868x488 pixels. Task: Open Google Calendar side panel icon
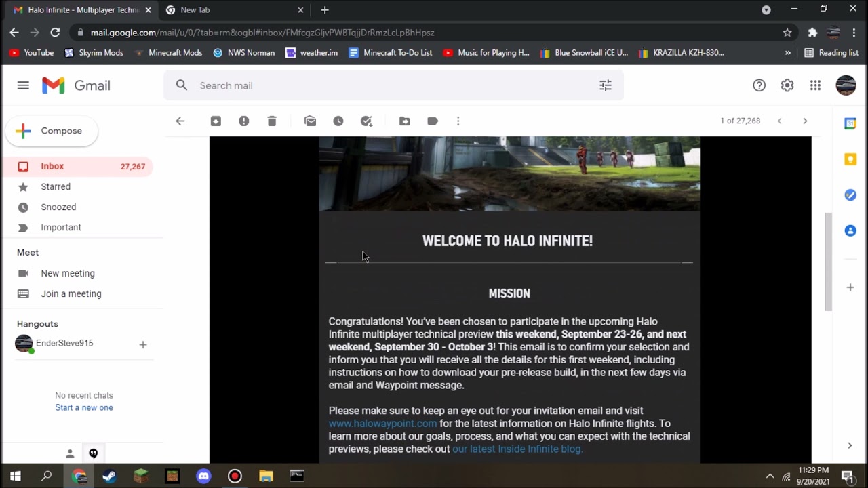click(850, 123)
